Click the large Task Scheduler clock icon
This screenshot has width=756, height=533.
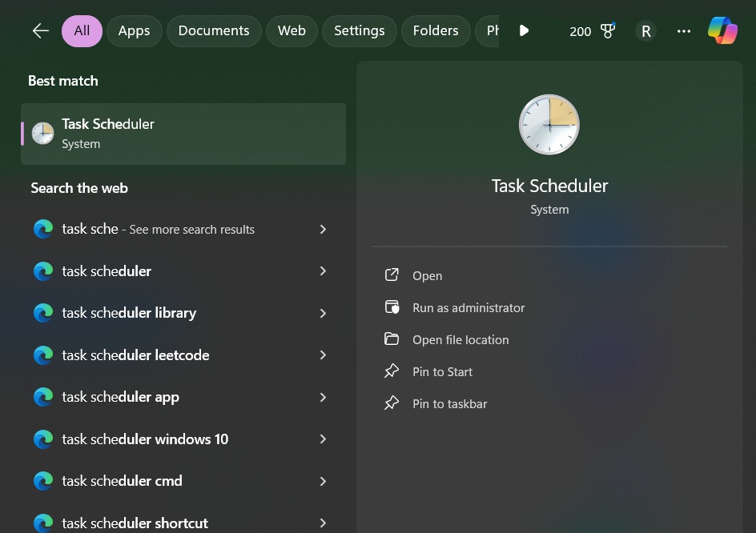pyautogui.click(x=549, y=125)
